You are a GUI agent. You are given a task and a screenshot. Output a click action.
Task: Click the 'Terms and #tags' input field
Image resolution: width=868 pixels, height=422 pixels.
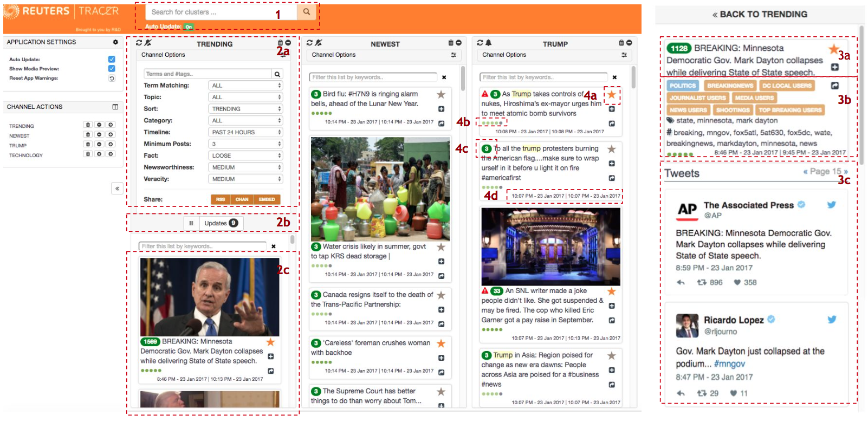click(x=208, y=74)
